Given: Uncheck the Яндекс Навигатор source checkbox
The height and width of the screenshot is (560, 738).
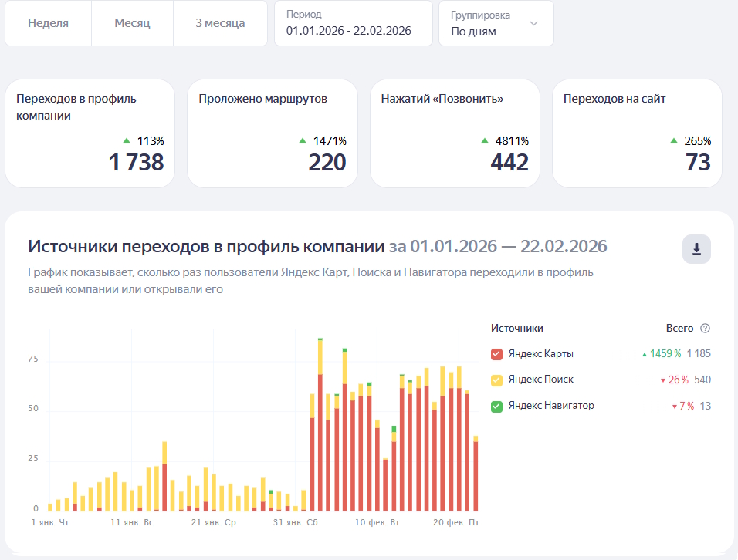Looking at the screenshot, I should click(x=496, y=406).
